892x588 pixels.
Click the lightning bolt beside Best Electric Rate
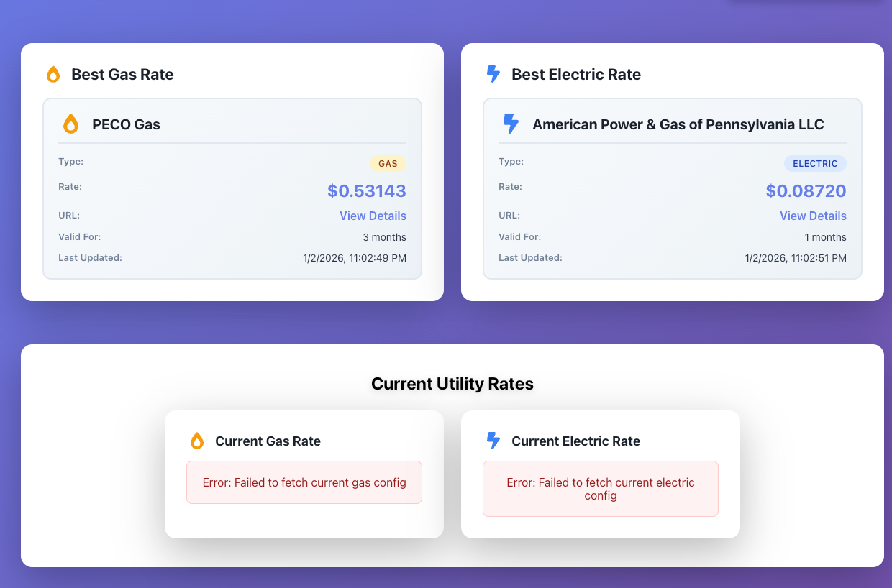pyautogui.click(x=493, y=74)
